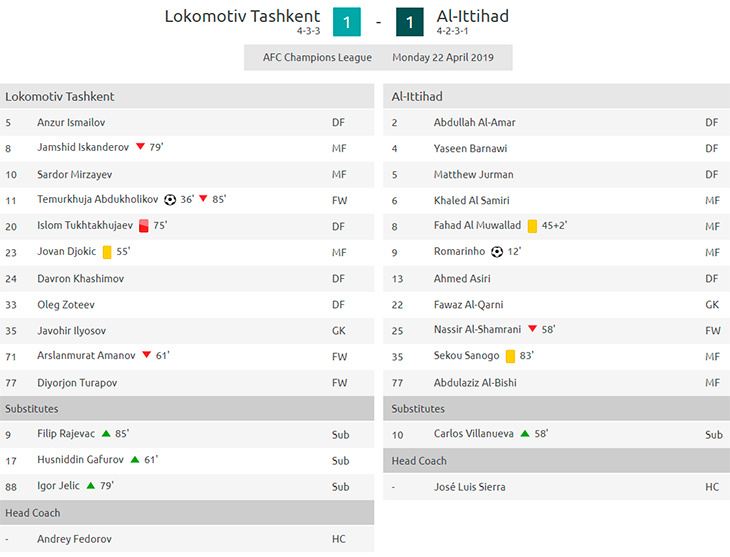The width and height of the screenshot is (730, 557).
Task: Click teal Lokomotiv score box
Action: point(347,22)
